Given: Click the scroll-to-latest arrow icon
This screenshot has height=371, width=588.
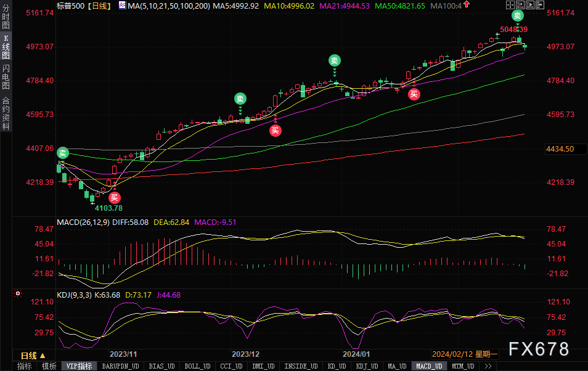Looking at the screenshot, I should point(540,5).
